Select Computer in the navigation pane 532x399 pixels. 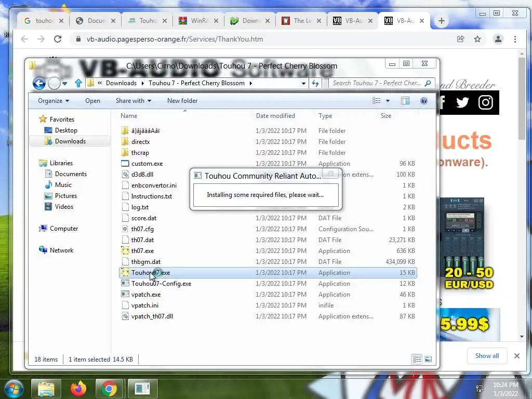(59, 229)
